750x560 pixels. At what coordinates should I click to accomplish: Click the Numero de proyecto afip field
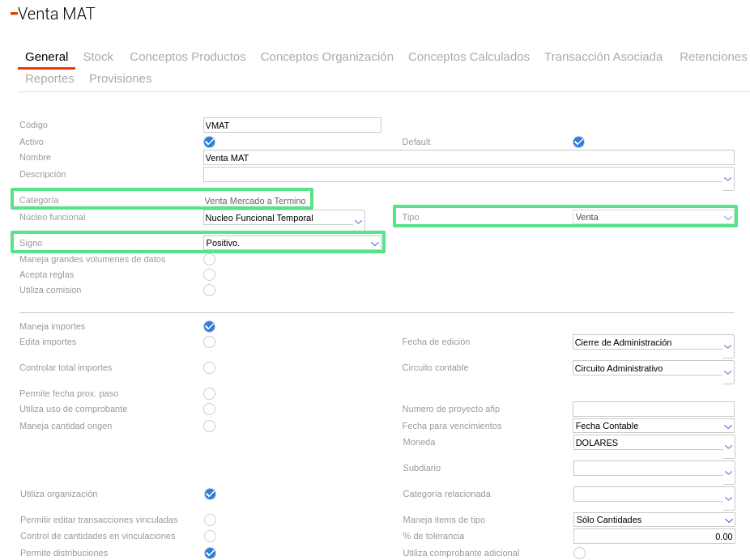(653, 409)
